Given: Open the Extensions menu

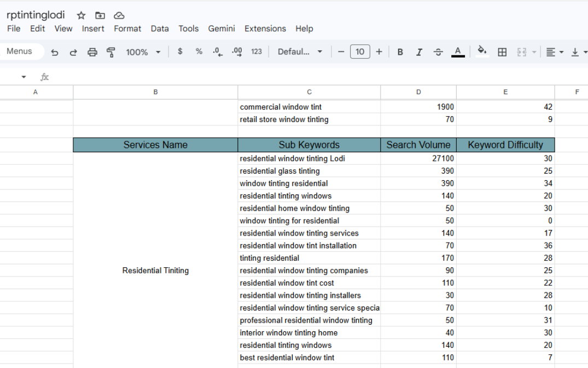Looking at the screenshot, I should click(x=265, y=28).
